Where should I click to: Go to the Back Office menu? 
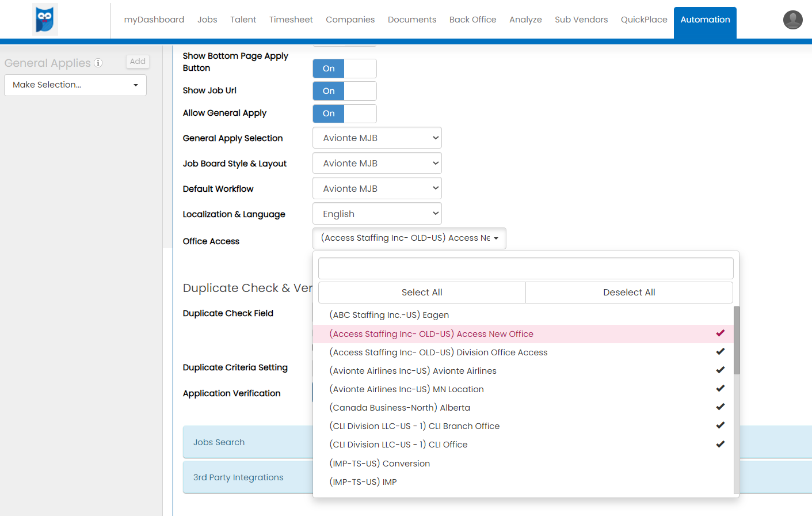pyautogui.click(x=472, y=20)
